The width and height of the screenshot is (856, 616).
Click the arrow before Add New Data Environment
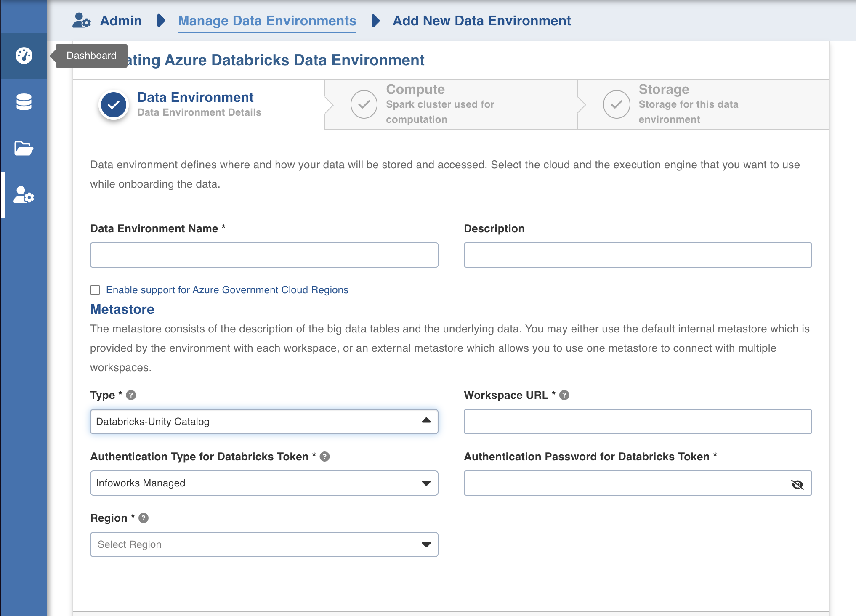point(376,20)
